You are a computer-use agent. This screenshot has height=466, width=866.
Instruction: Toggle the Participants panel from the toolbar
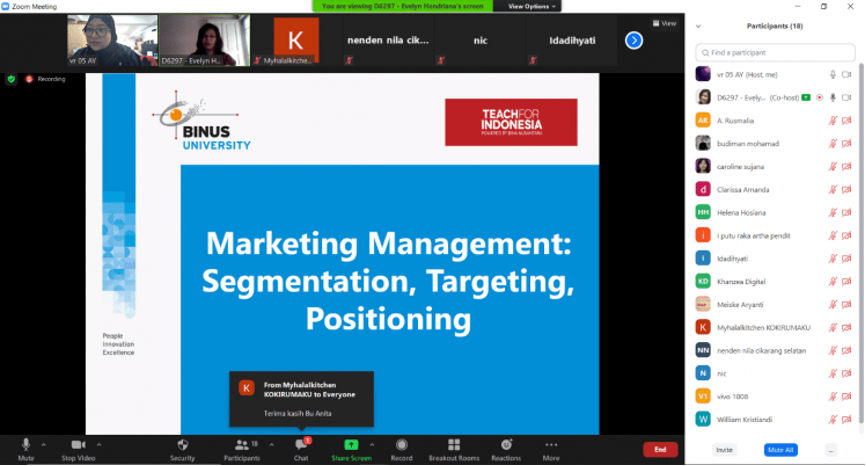pos(241,449)
